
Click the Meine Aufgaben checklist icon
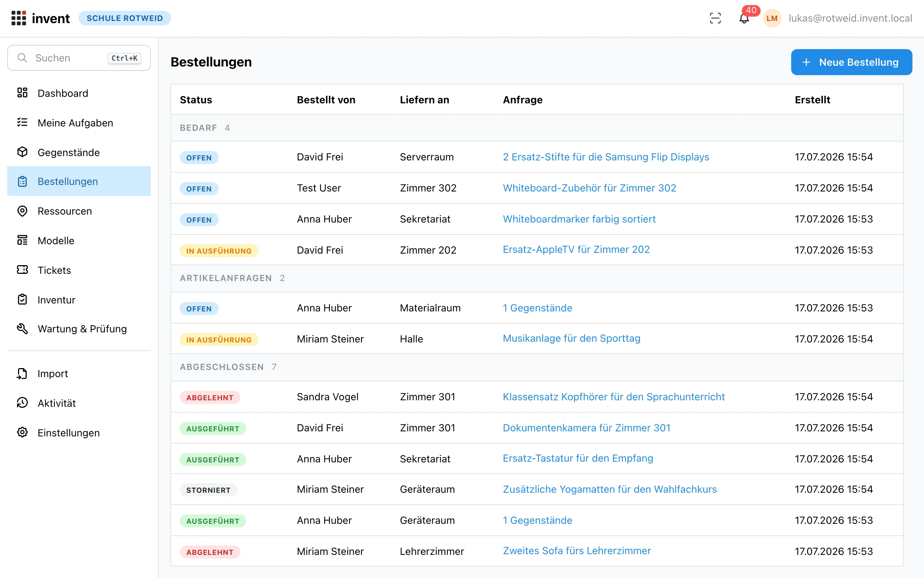point(22,122)
